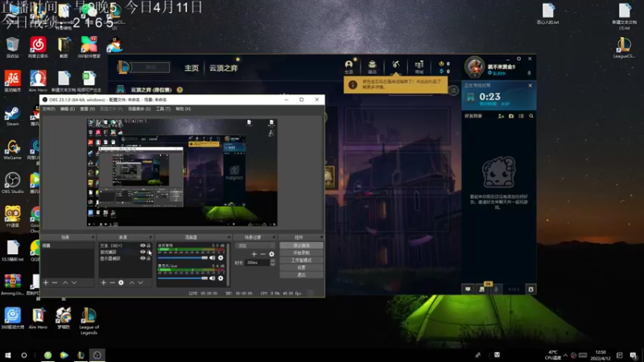Toggle visibility eye for text (GDI+) source
This screenshot has width=644, height=362.
(142, 245)
